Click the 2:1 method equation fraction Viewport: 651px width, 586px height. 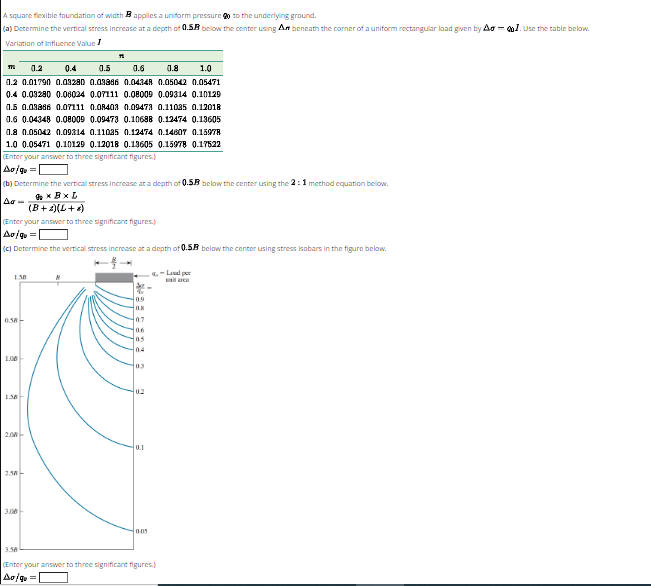(x=56, y=202)
